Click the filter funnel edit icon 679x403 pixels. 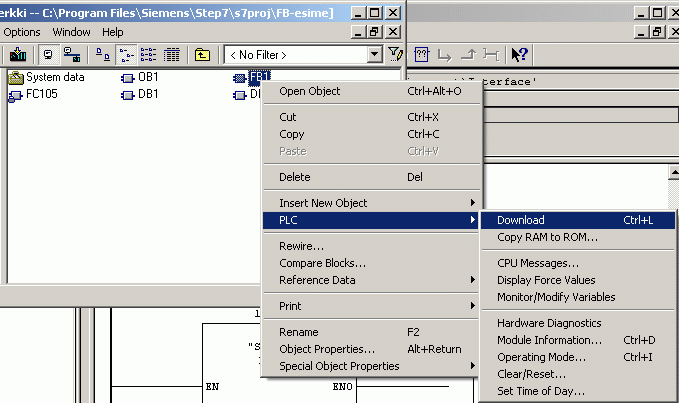tap(395, 55)
